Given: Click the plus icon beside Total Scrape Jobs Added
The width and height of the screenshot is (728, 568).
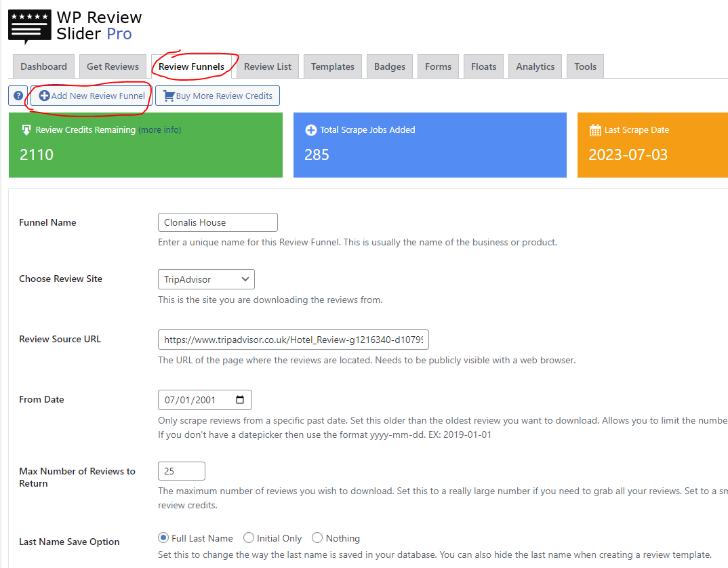Looking at the screenshot, I should (310, 130).
